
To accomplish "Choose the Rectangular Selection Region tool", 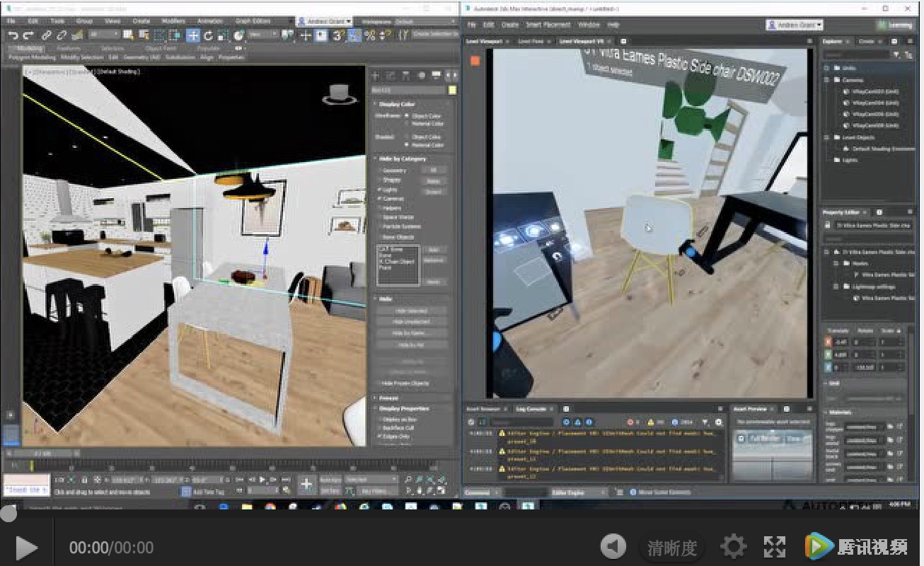I will click(x=161, y=35).
